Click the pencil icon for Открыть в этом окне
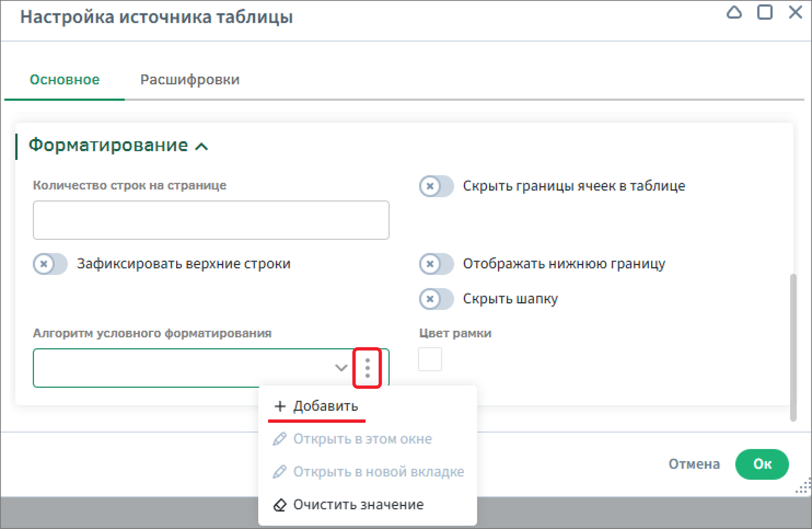812x529 pixels. 280,439
